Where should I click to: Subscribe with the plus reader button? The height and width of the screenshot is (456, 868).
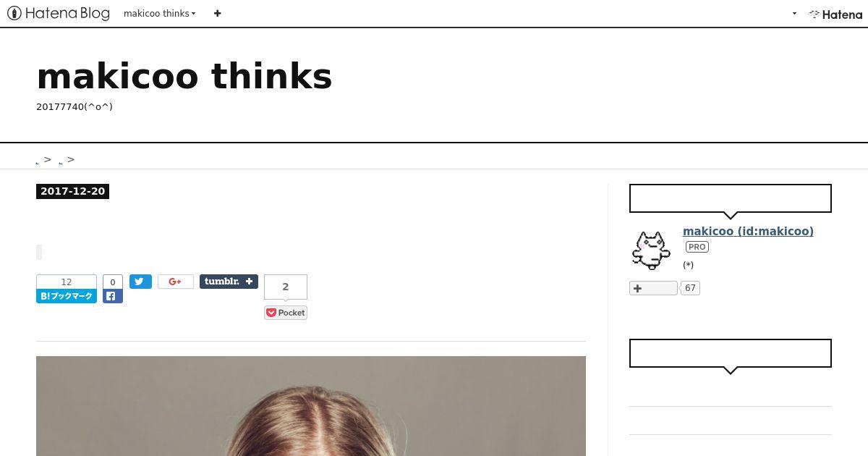(653, 288)
